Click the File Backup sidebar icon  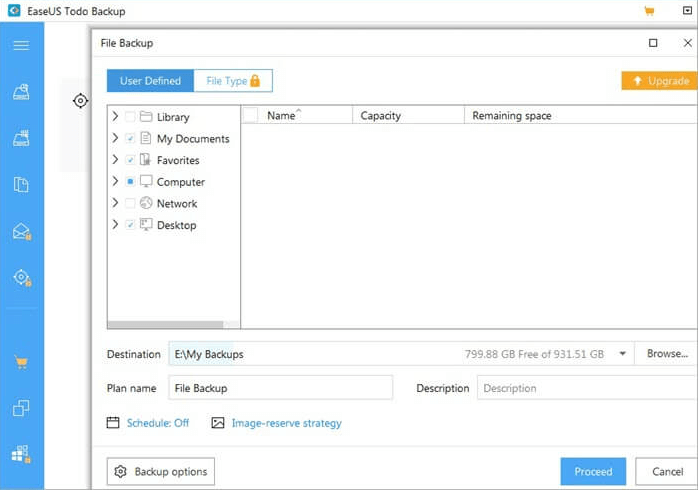21,185
